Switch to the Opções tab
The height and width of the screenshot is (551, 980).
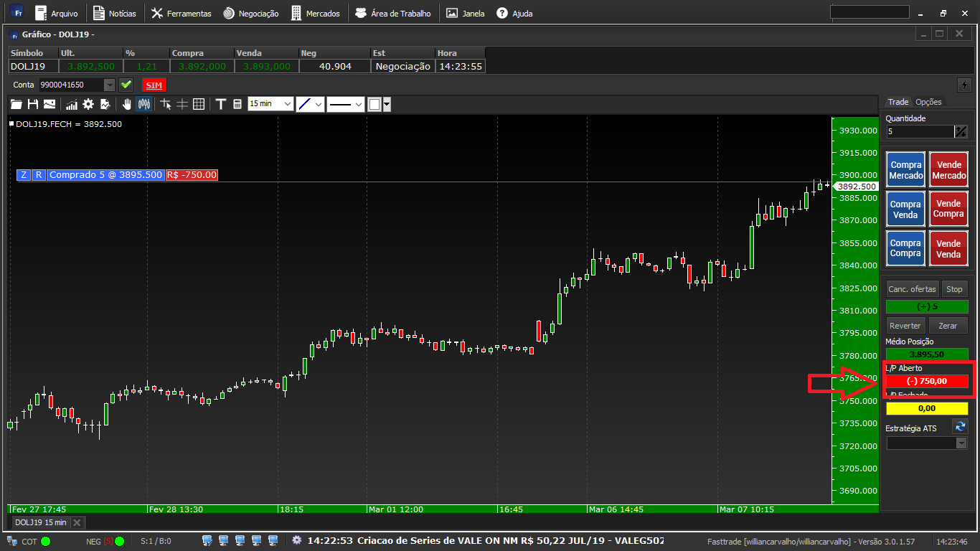[928, 102]
